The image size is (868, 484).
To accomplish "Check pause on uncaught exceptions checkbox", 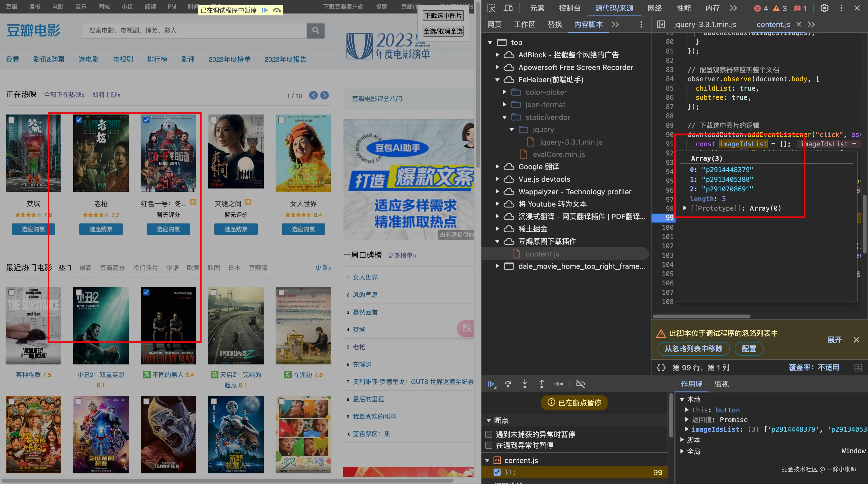I will click(488, 434).
